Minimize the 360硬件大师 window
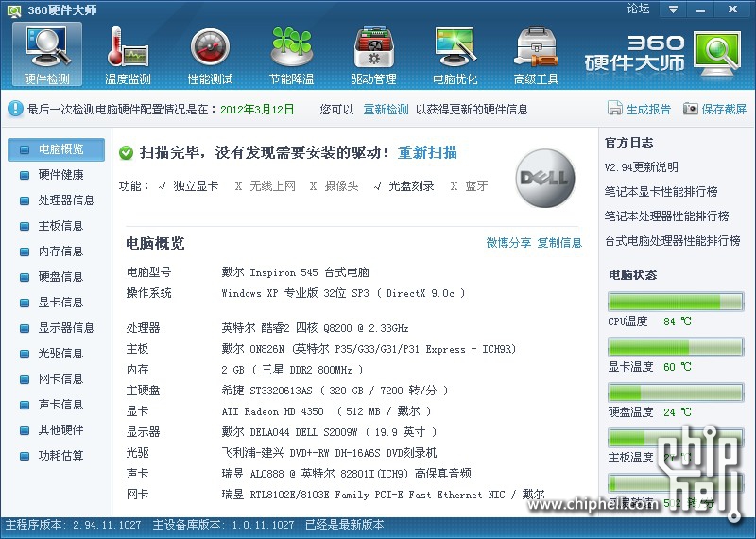 click(701, 9)
